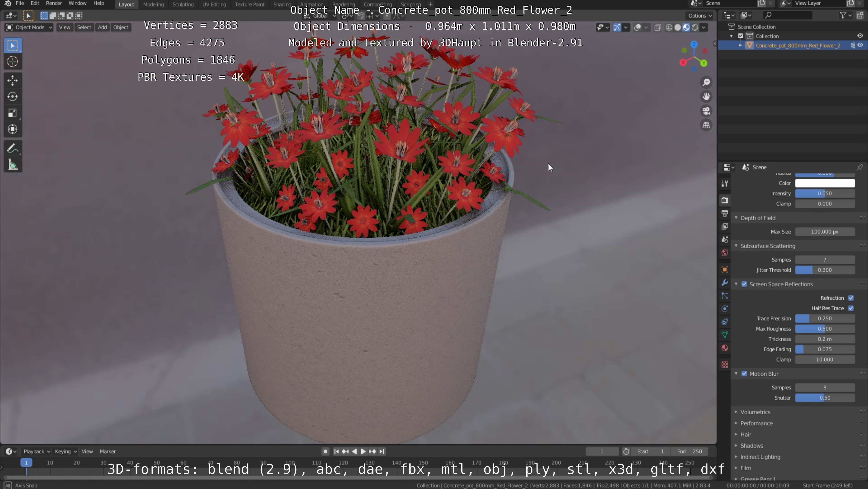Screen dimensions: 868x489
Task: Click the viewport pan hand icon
Action: coord(706,97)
